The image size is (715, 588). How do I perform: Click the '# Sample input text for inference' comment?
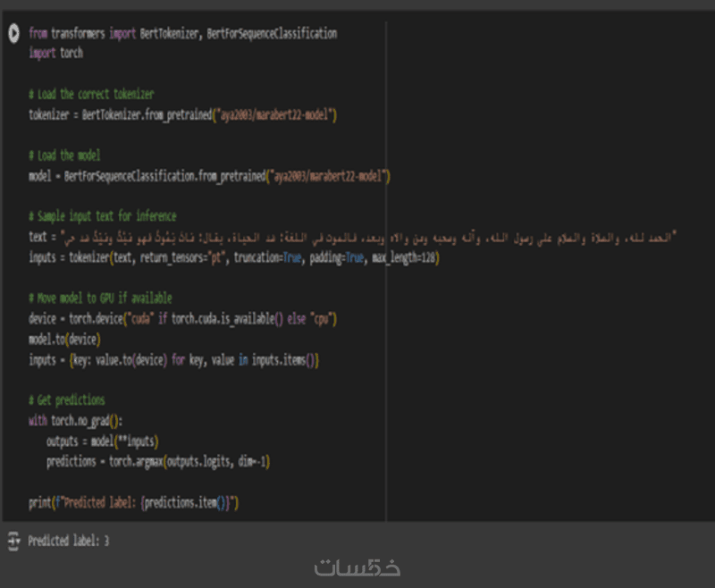point(102,216)
